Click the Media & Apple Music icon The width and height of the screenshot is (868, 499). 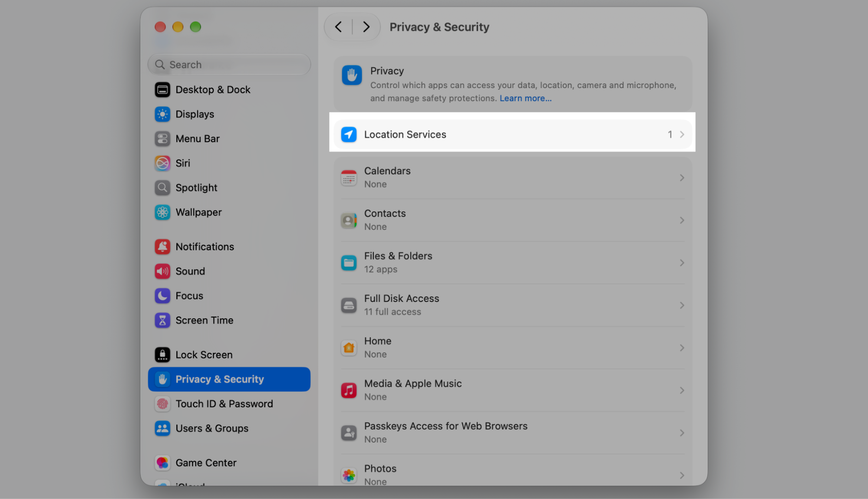pos(349,391)
